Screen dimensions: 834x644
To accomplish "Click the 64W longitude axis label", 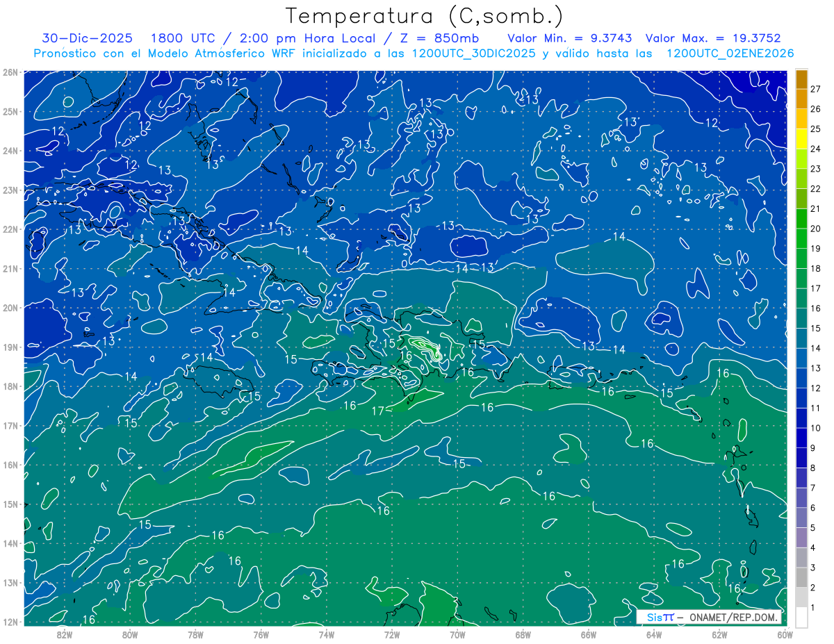I will point(654,634).
